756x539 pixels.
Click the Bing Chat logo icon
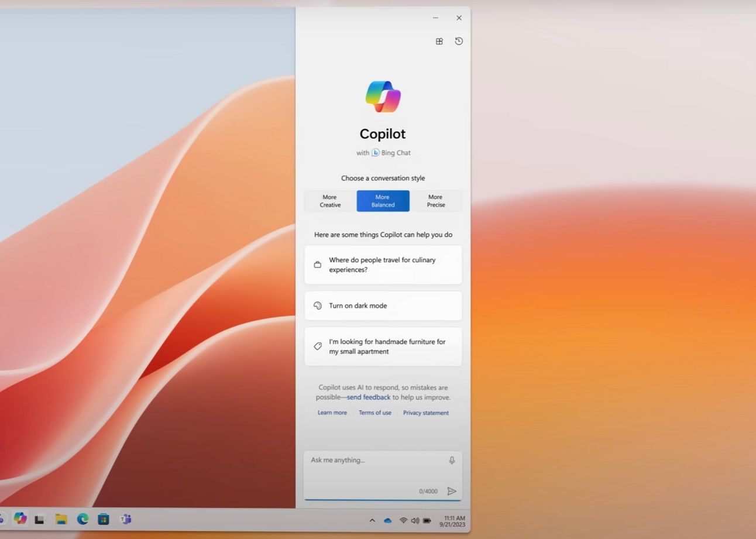click(x=376, y=153)
